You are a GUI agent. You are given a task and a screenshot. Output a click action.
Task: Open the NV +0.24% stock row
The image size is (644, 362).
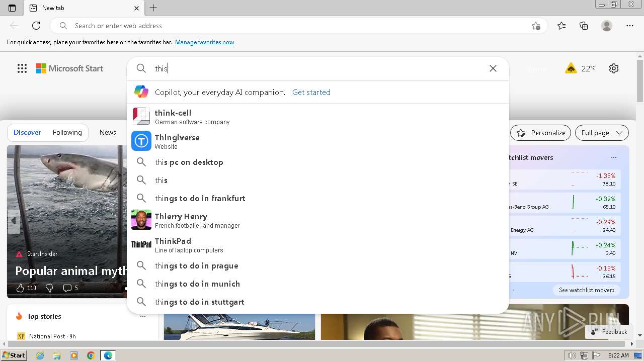(565, 249)
